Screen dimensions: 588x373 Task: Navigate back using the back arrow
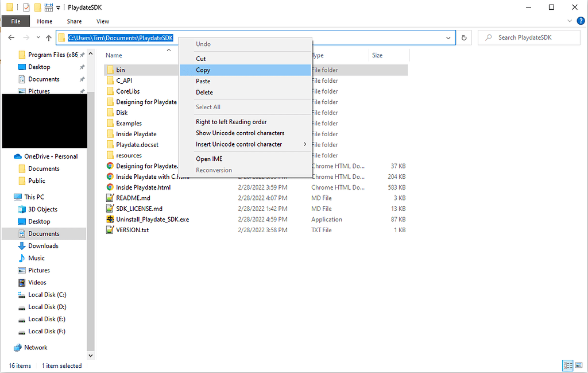pyautogui.click(x=10, y=37)
